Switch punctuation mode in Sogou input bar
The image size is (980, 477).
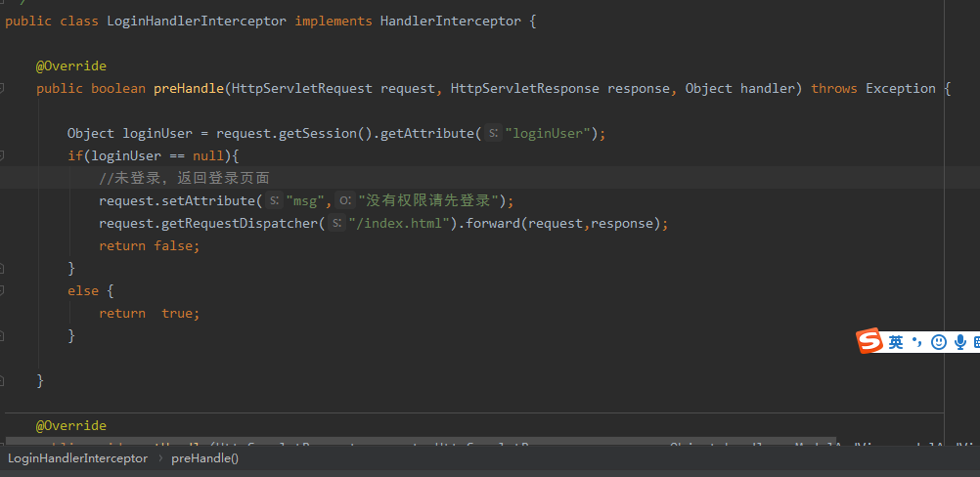(916, 341)
